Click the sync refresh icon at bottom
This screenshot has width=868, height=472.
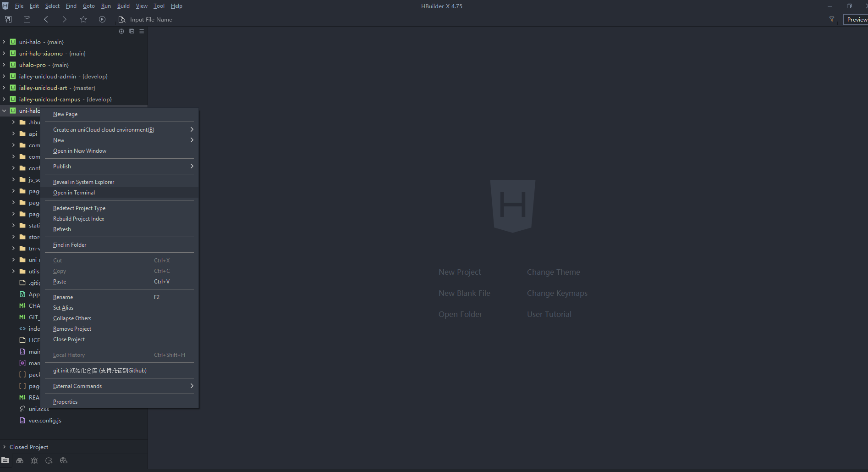(49, 460)
